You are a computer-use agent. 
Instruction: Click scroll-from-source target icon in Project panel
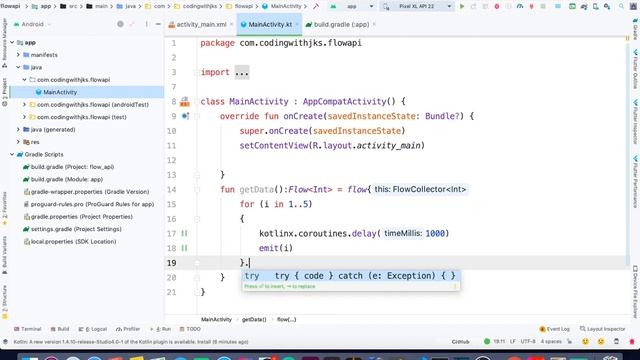click(120, 24)
